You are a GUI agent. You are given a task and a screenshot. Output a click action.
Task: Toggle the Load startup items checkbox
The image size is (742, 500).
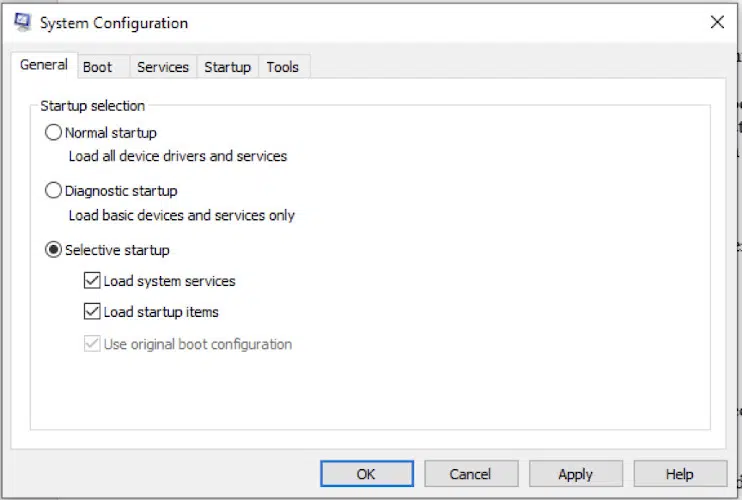click(x=93, y=312)
